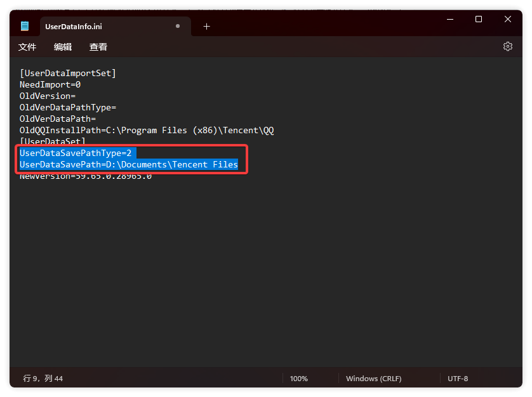
Task: Click the unsaved-changes dot on the UserDataInfo.ini tab
Action: (178, 26)
